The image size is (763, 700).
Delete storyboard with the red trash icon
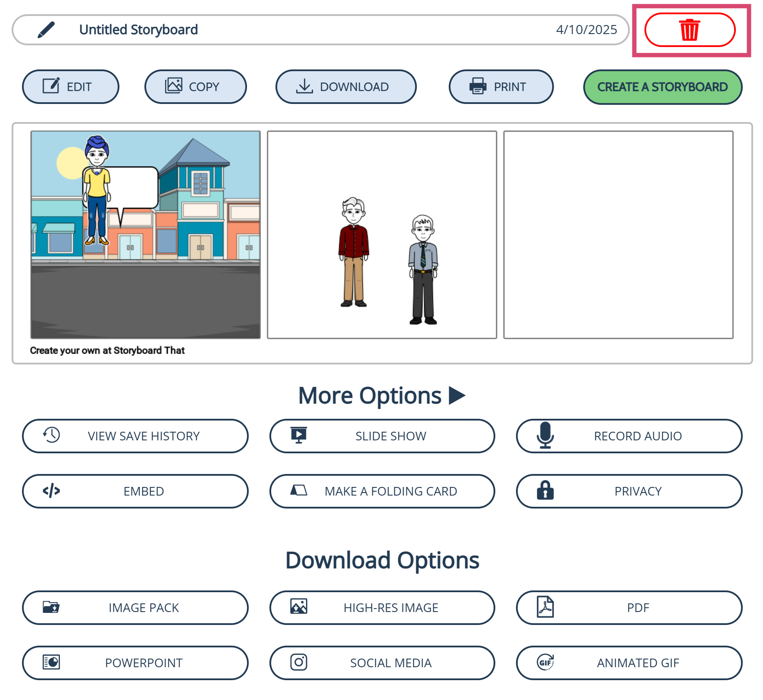690,30
